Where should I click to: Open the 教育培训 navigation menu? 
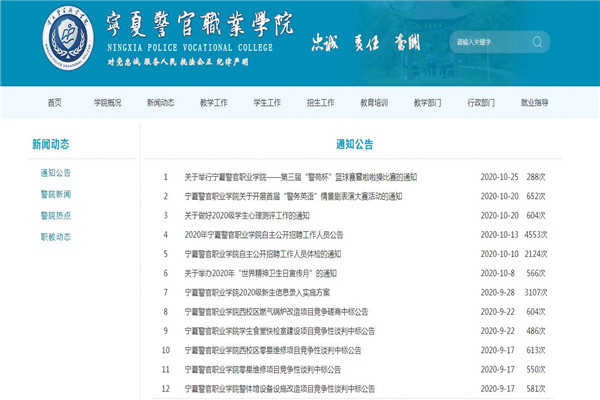[x=374, y=103]
